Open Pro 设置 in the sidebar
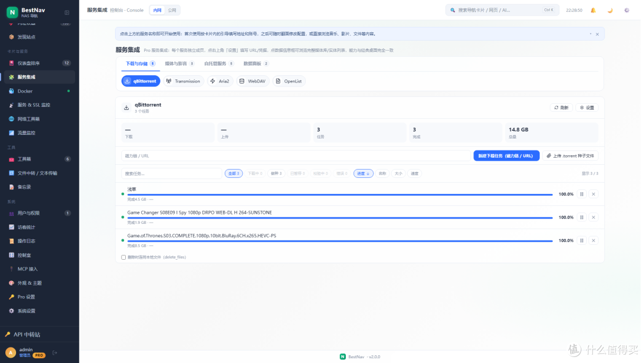 (39, 297)
